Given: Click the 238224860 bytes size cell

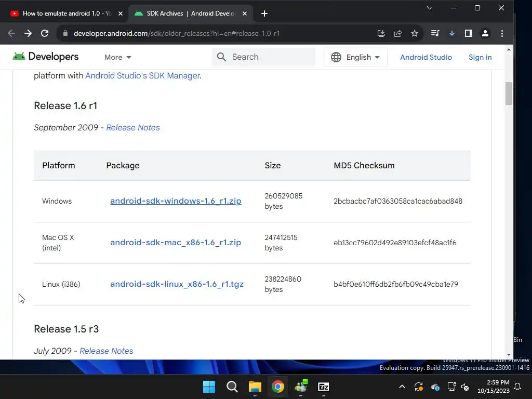Looking at the screenshot, I should (283, 284).
